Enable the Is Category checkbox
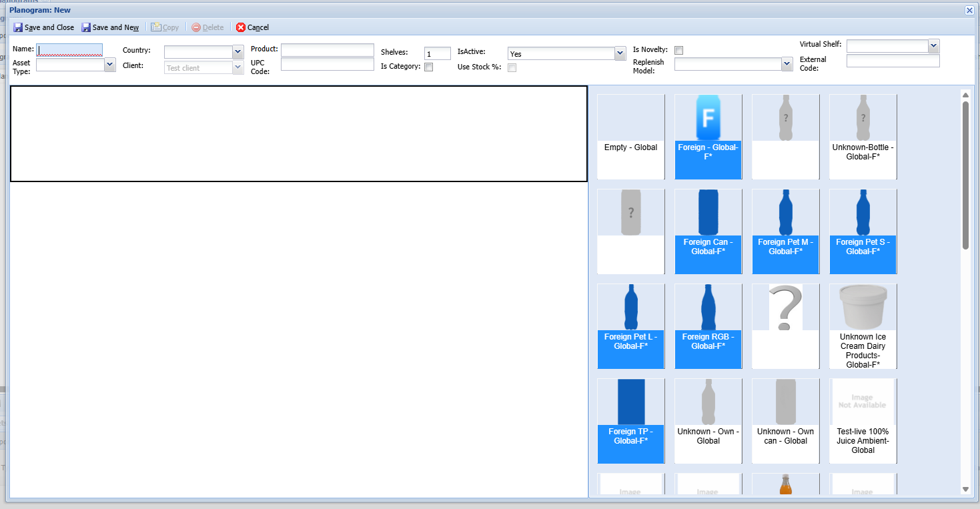This screenshot has height=509, width=980. (428, 67)
